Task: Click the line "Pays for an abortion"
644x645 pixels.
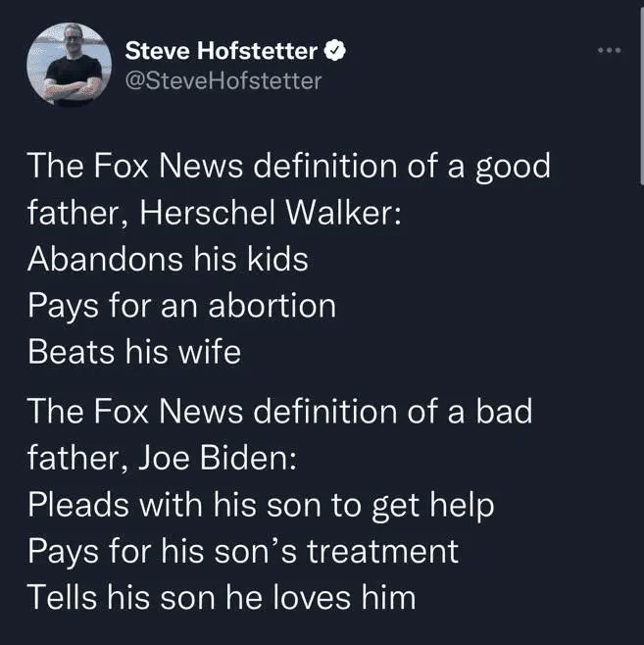Action: [181, 306]
